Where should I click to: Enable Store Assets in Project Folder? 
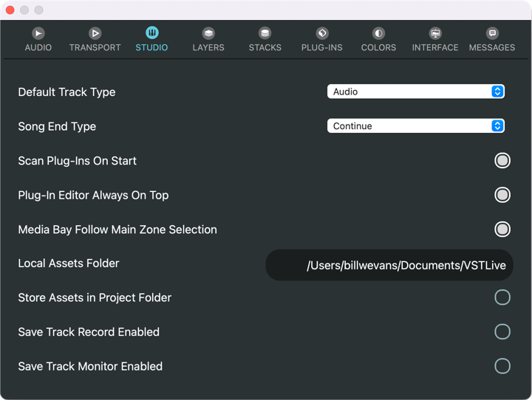(x=502, y=297)
